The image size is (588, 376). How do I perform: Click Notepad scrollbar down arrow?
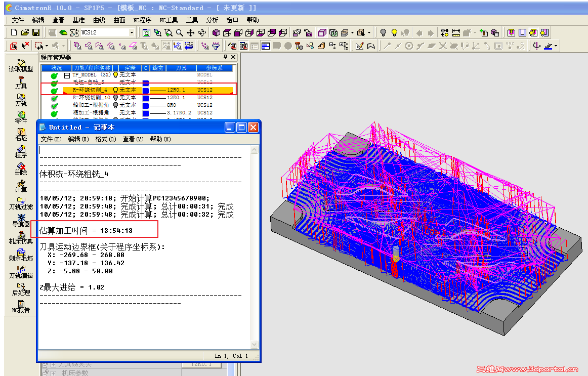254,344
